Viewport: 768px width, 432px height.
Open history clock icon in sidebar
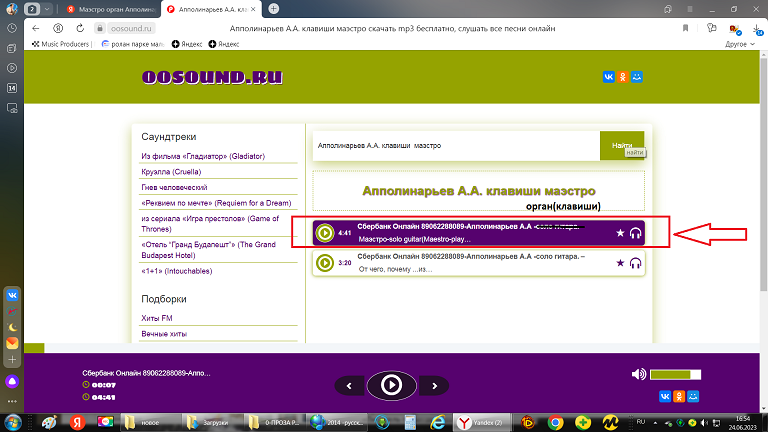coord(12,28)
